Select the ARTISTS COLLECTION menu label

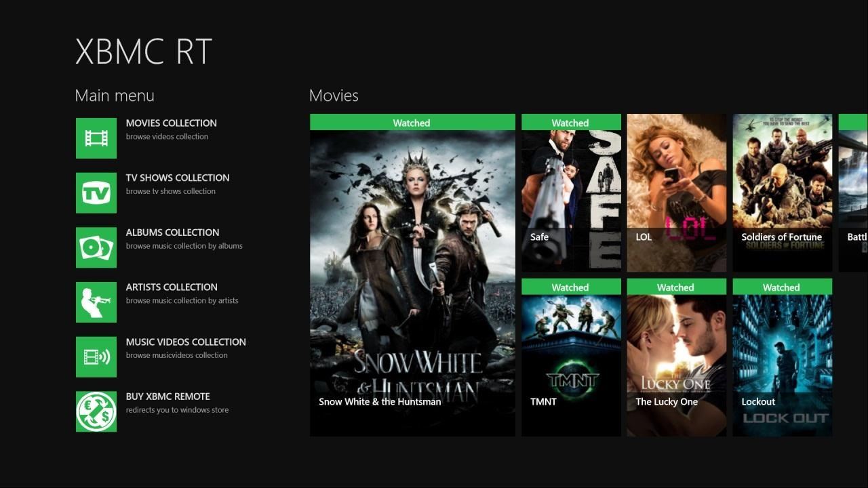(x=172, y=287)
